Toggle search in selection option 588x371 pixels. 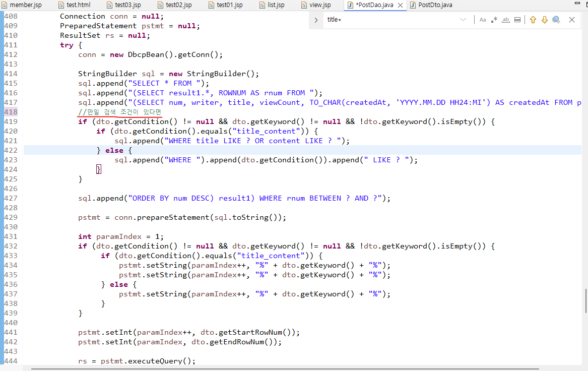[x=517, y=20]
